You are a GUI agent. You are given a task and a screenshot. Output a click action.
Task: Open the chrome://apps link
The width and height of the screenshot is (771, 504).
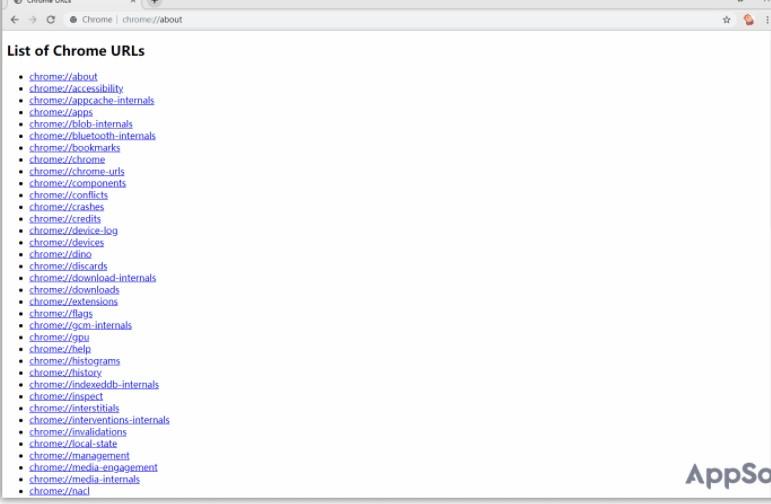coord(61,112)
